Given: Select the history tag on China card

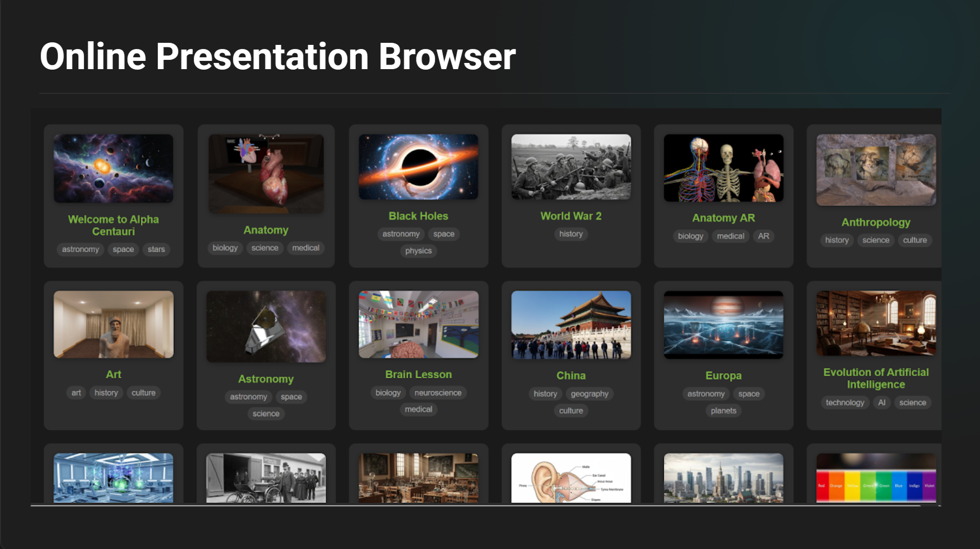Looking at the screenshot, I should [545, 394].
